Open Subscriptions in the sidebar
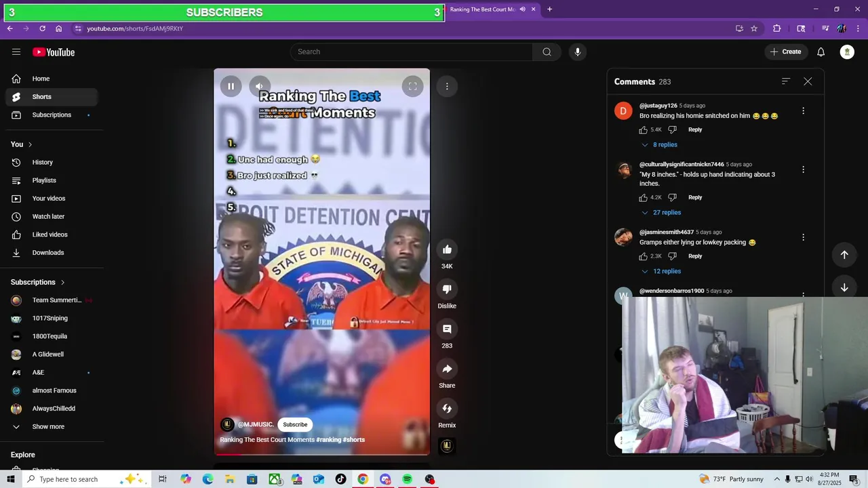 coord(52,115)
